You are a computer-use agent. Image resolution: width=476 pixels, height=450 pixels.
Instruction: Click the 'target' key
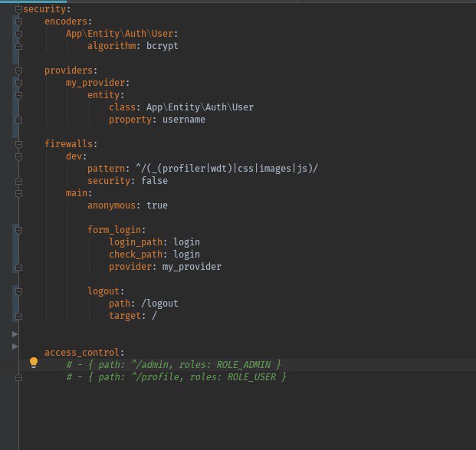(x=125, y=316)
